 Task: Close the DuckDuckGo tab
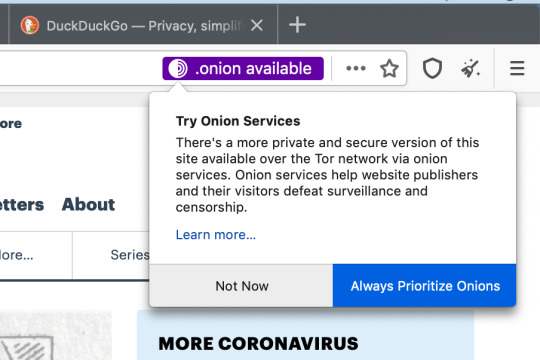(x=257, y=25)
